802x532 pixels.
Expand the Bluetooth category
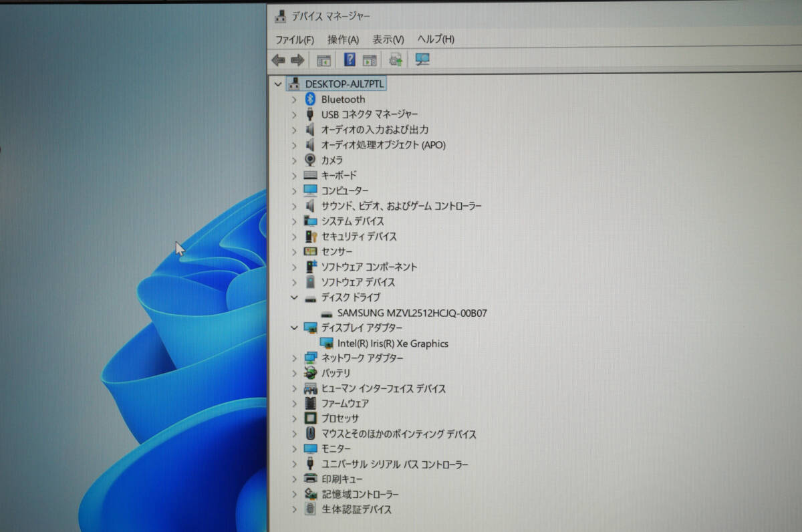click(294, 99)
